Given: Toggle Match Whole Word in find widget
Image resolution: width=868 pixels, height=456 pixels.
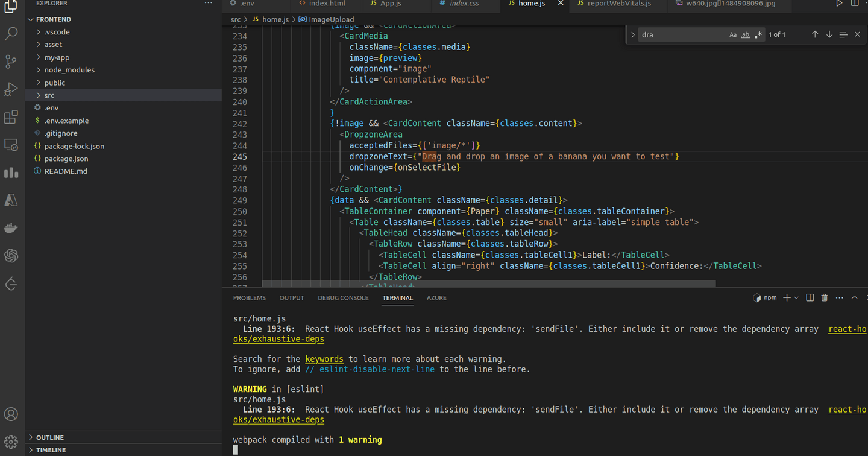Looking at the screenshot, I should click(746, 35).
